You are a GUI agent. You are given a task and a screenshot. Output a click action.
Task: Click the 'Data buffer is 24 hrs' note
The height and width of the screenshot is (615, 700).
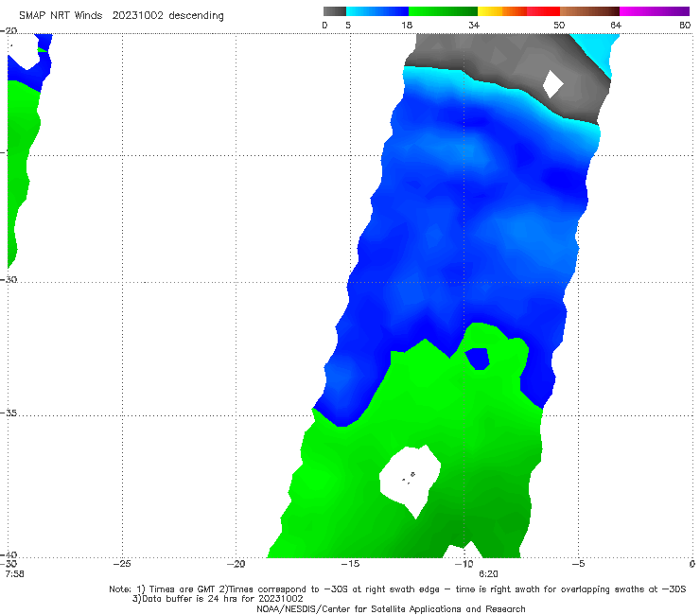click(218, 599)
